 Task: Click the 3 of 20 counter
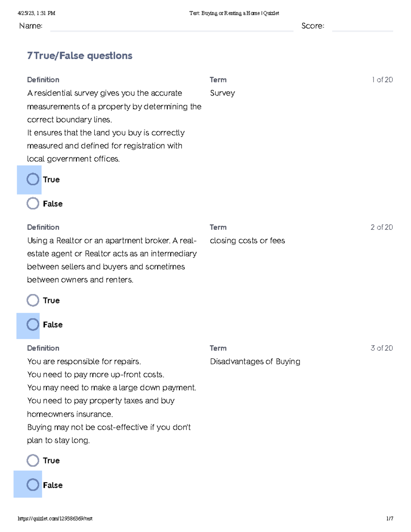click(382, 348)
